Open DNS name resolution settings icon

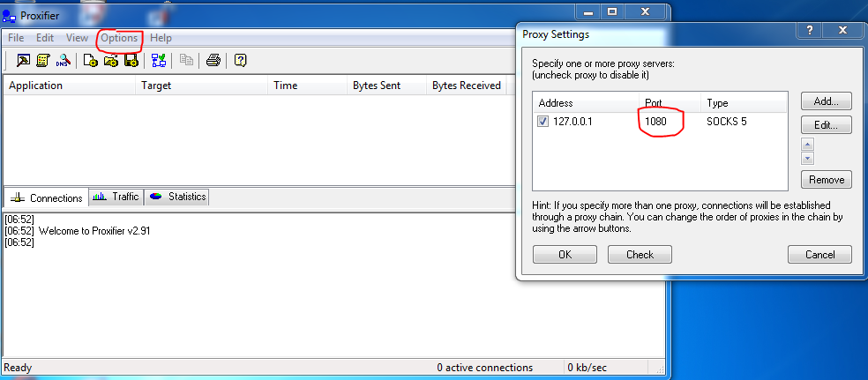(x=64, y=60)
